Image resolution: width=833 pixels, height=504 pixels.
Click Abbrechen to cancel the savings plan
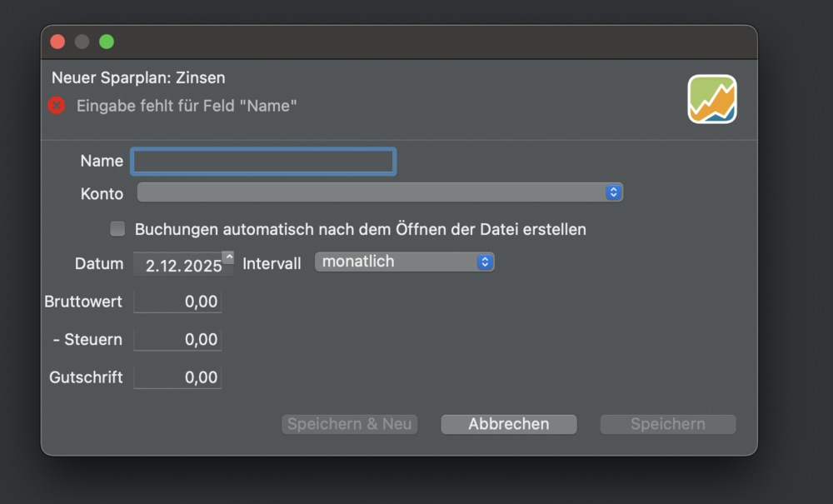tap(508, 424)
